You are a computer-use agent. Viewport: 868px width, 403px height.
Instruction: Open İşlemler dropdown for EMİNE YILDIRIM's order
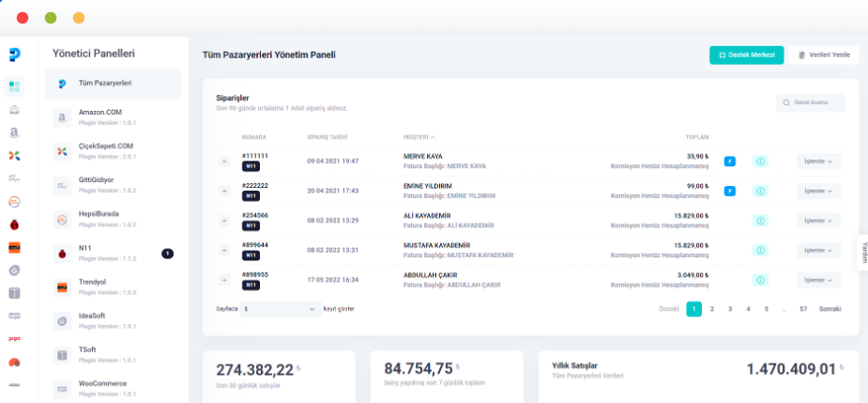pyautogui.click(x=818, y=191)
